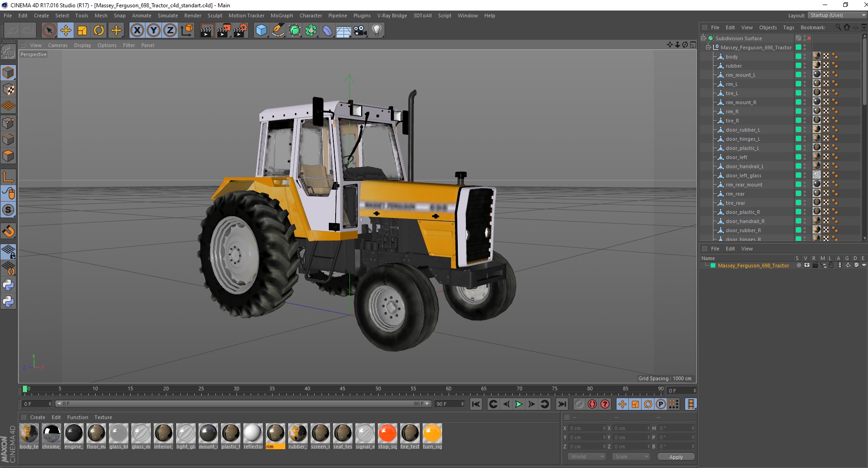This screenshot has width=868, height=468.
Task: Click Make Editable icon in left palette
Action: [8, 52]
